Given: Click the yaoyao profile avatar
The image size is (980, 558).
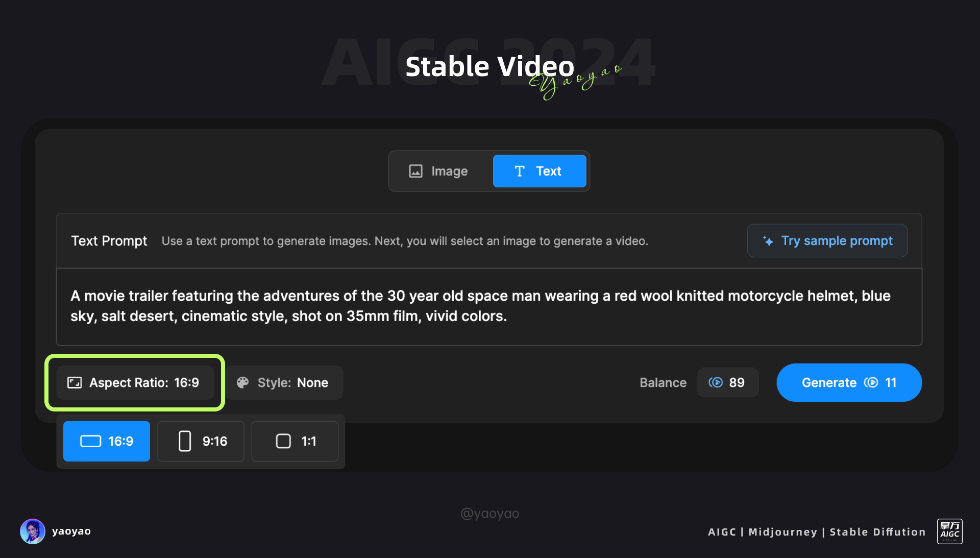Looking at the screenshot, I should click(33, 531).
